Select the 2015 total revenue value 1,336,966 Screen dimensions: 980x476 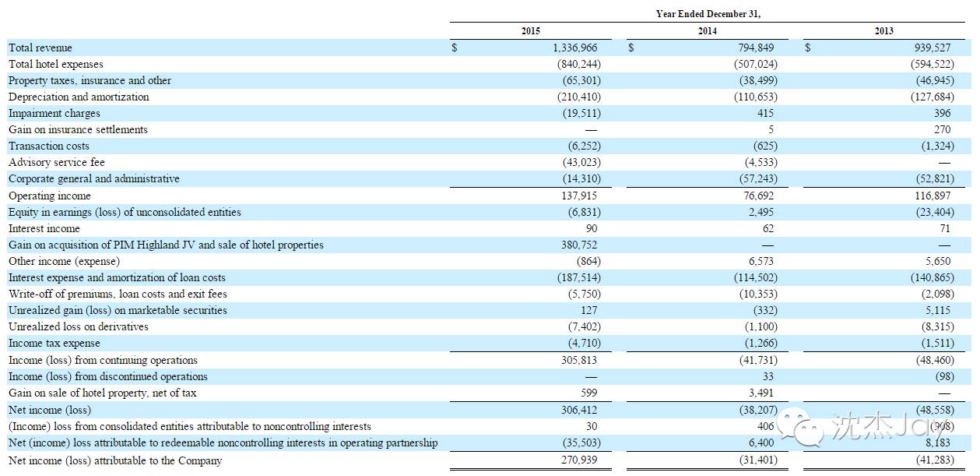pyautogui.click(x=575, y=48)
